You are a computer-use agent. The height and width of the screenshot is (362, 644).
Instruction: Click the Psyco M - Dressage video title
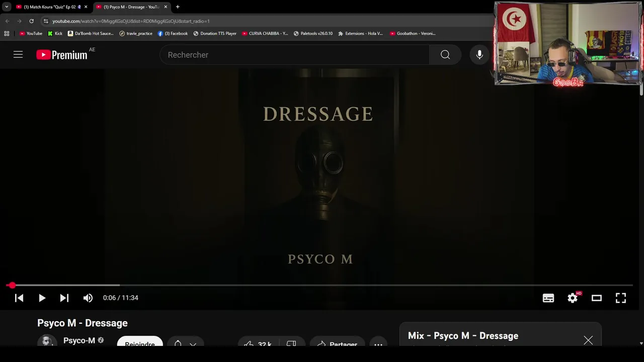tap(83, 323)
